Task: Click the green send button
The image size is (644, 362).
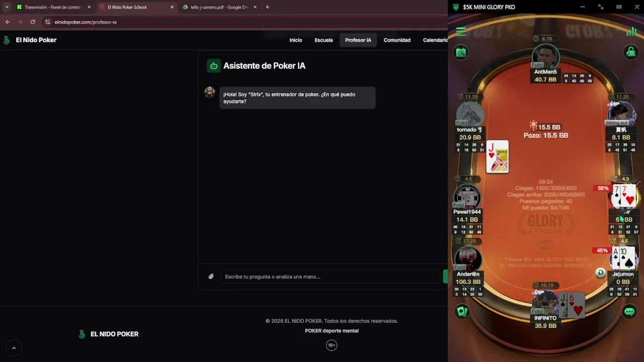Action: pos(445,277)
